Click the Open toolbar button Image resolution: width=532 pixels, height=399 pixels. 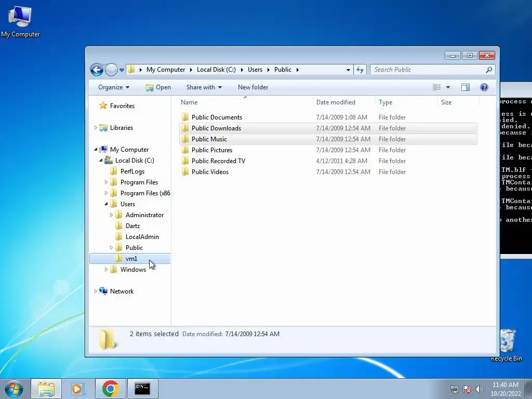(158, 87)
